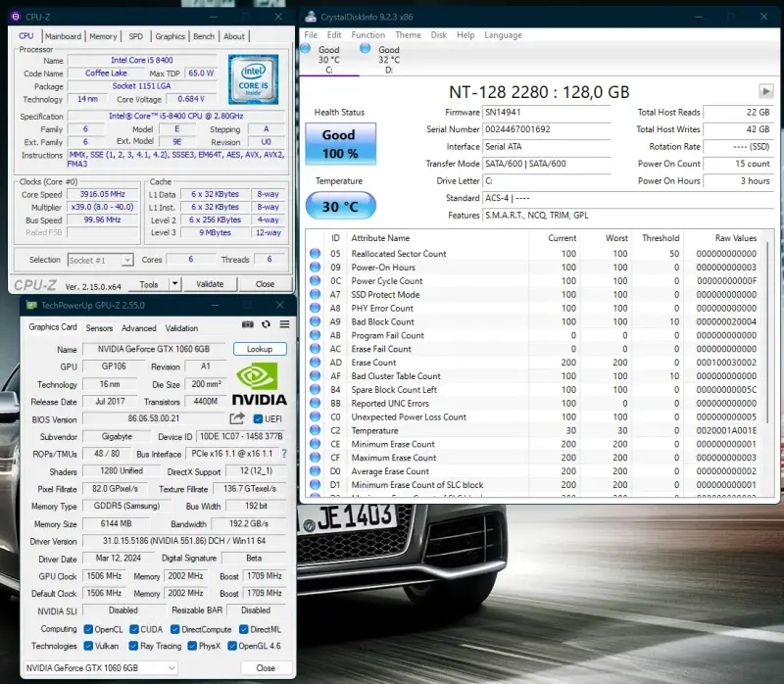The image size is (784, 684).
Task: Switch to the Mainboard tab in CPU-Z
Action: point(64,36)
